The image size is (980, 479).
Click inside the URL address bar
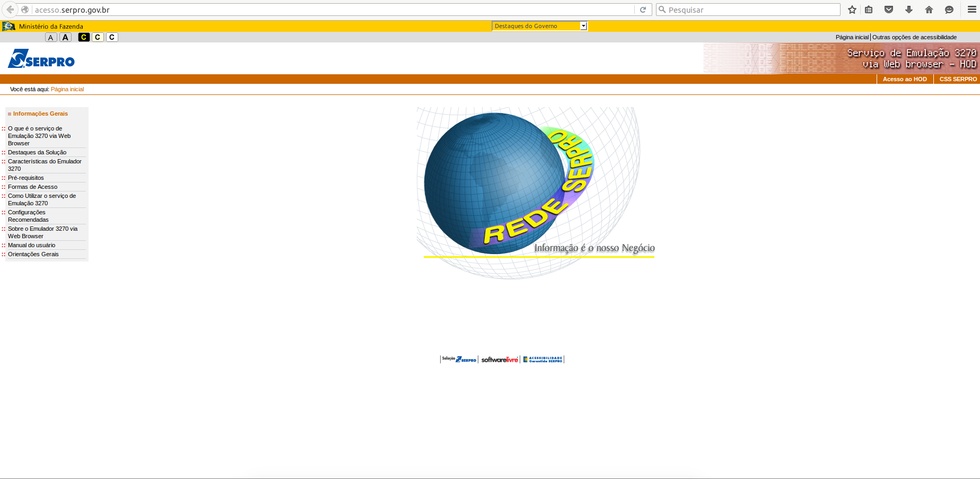334,10
